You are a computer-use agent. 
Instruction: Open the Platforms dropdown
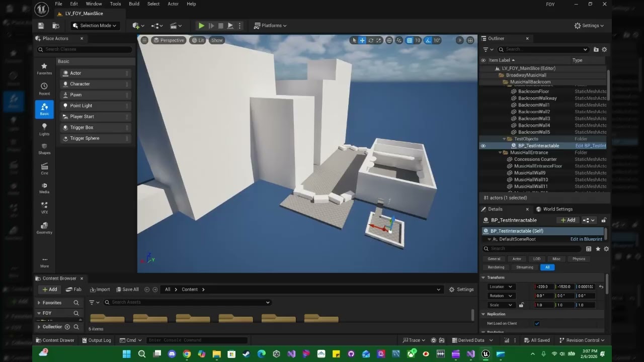(270, 26)
